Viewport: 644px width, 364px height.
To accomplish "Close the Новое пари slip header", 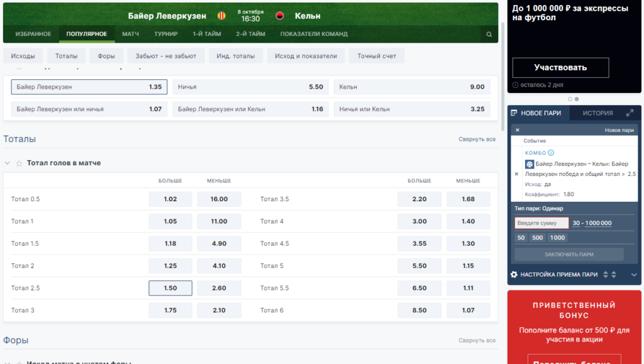I will 518,130.
